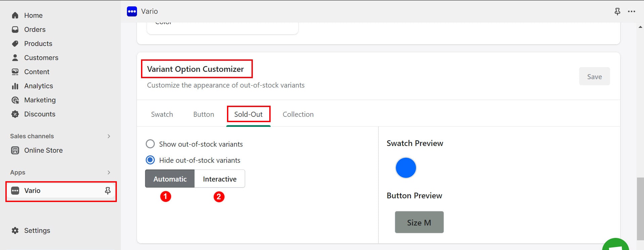Open Marketing section
This screenshot has width=644, height=250.
40,100
